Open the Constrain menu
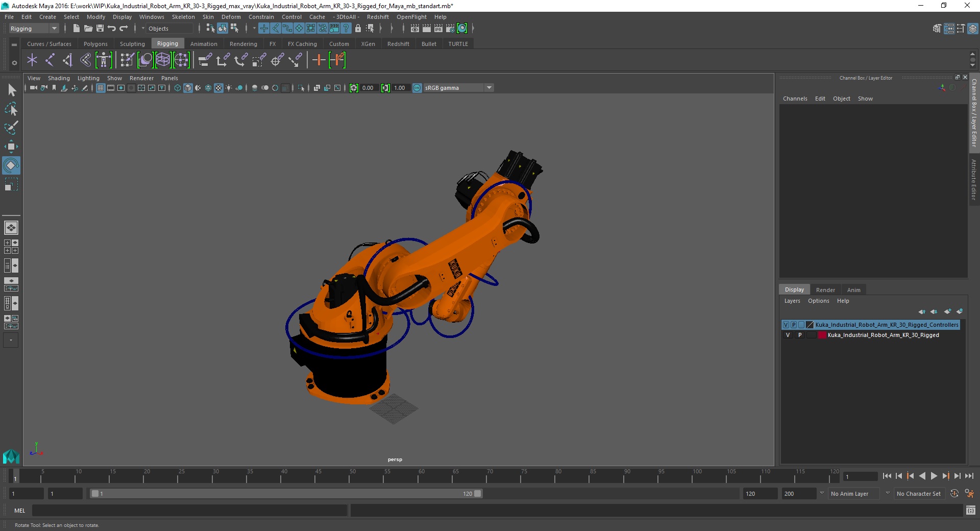Image resolution: width=980 pixels, height=531 pixels. [261, 17]
